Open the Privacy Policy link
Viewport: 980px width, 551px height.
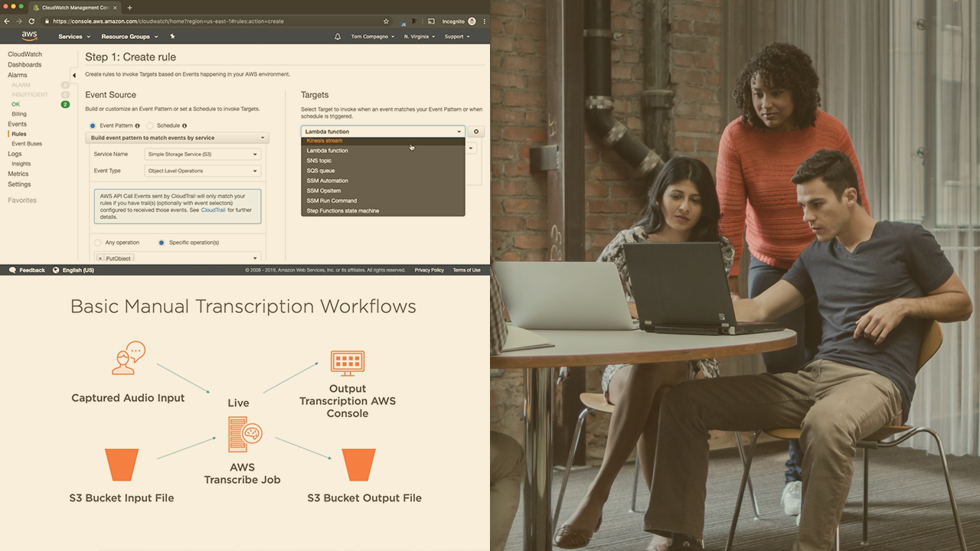tap(429, 270)
